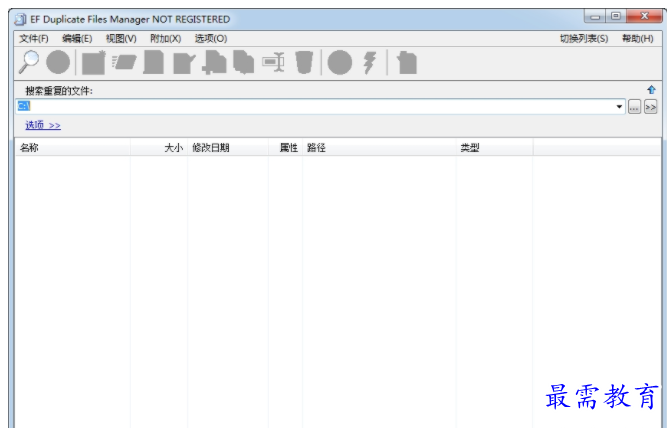Click the last clipboard-shaped toolbar icon
The width and height of the screenshot is (667, 428).
coord(407,63)
